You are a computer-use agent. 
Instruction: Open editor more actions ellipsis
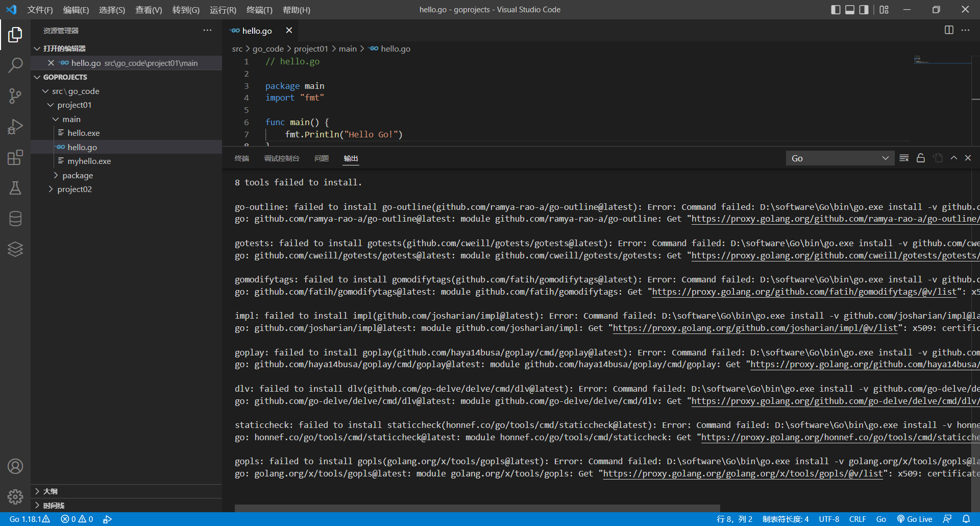pyautogui.click(x=965, y=30)
